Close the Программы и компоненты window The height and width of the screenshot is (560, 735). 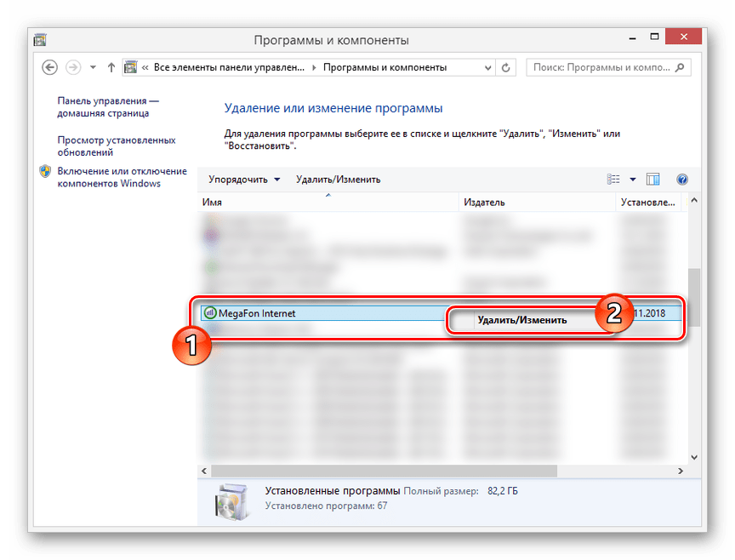tap(683, 37)
